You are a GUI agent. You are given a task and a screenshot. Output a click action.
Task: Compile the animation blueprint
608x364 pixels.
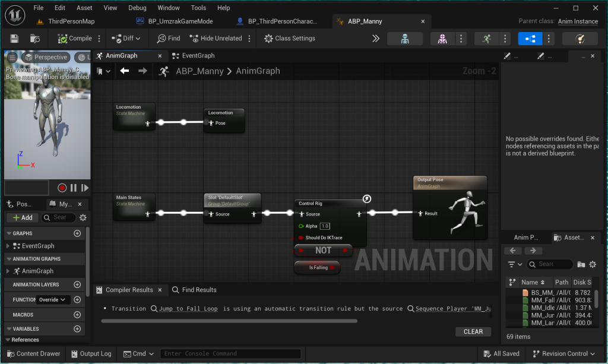click(75, 39)
